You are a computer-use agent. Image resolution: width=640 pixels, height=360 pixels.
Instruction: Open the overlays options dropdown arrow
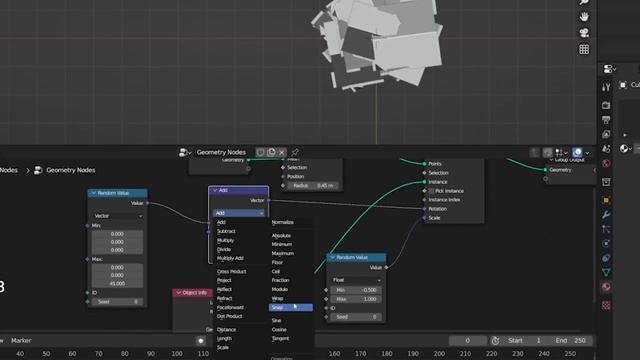tap(587, 153)
